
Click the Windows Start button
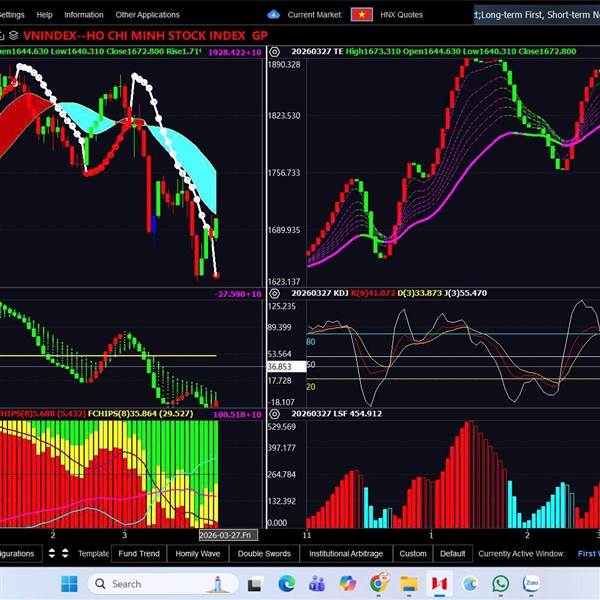(69, 583)
